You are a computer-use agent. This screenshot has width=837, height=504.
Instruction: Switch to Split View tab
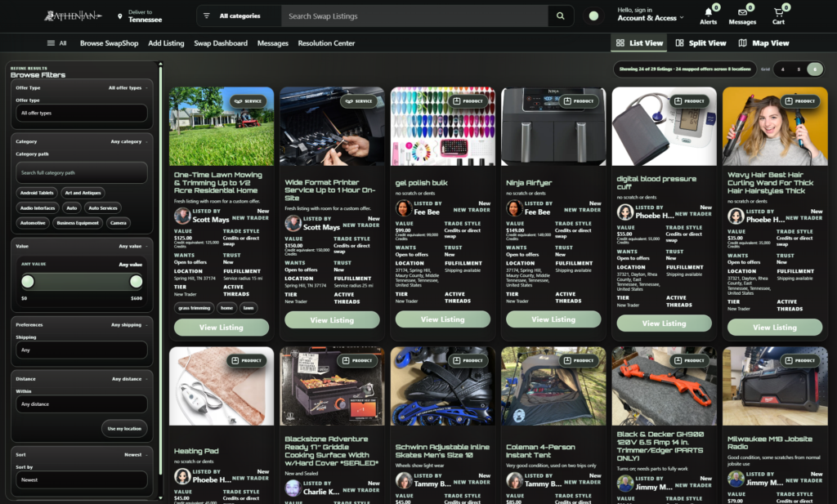[700, 42]
